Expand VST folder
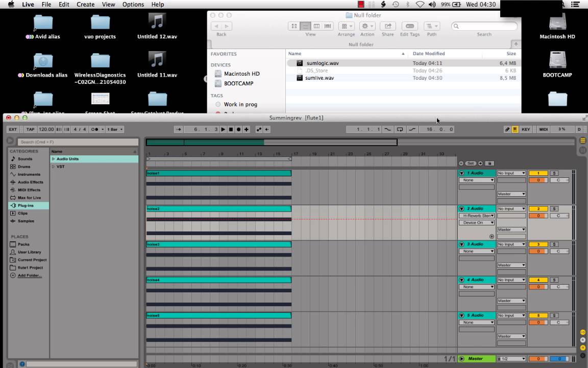The image size is (588, 368). [53, 167]
